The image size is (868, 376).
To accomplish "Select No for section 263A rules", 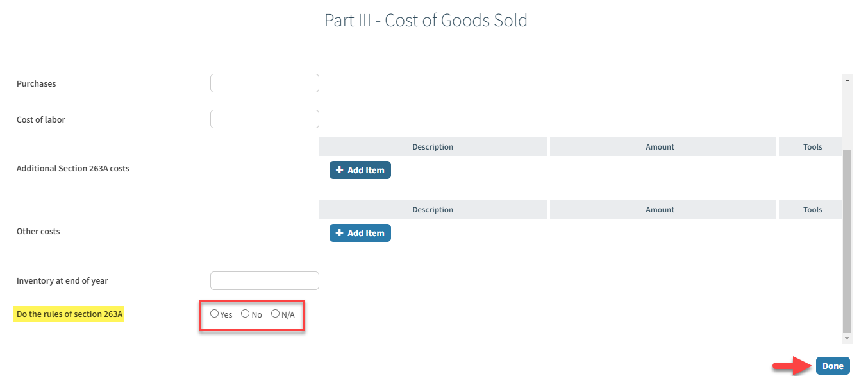I will pyautogui.click(x=245, y=314).
